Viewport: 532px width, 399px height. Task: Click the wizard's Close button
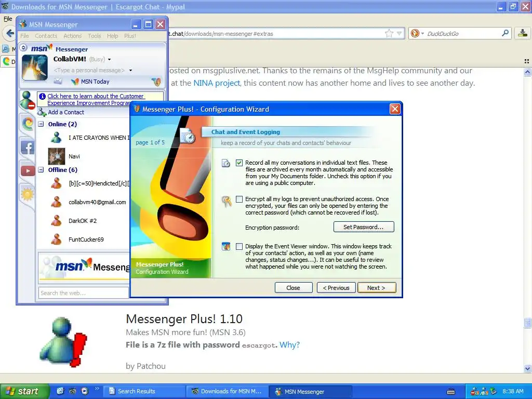point(294,288)
